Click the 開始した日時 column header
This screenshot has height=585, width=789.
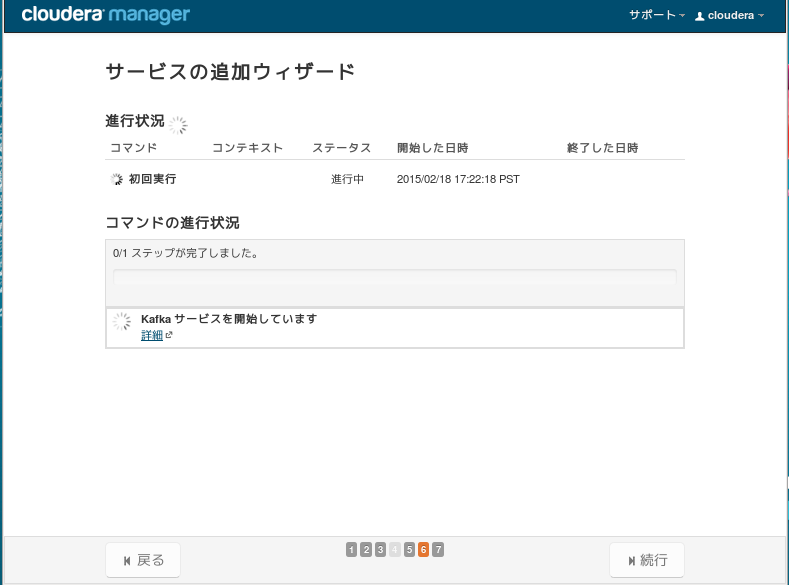[x=433, y=148]
